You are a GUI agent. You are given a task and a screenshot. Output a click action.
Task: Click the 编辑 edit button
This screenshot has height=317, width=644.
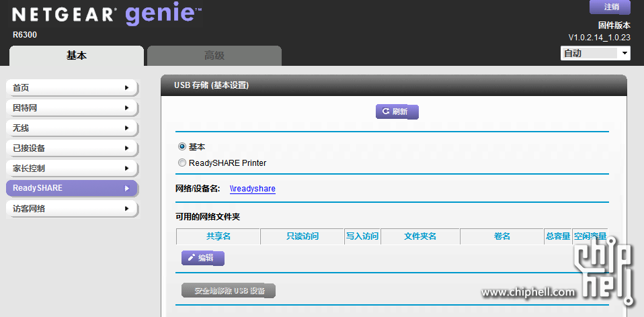[x=203, y=259]
